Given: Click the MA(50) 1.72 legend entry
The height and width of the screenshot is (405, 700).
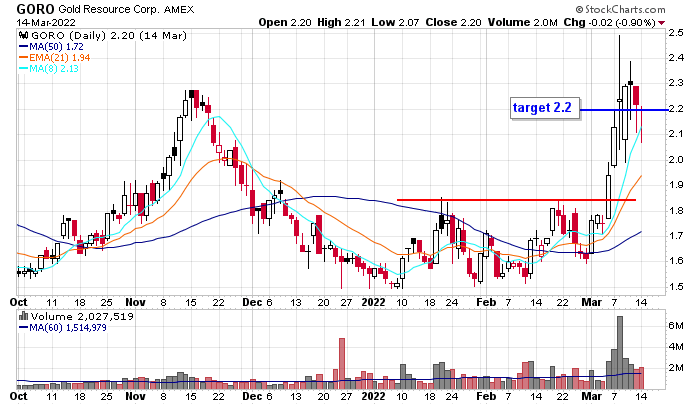Looking at the screenshot, I should pos(51,46).
